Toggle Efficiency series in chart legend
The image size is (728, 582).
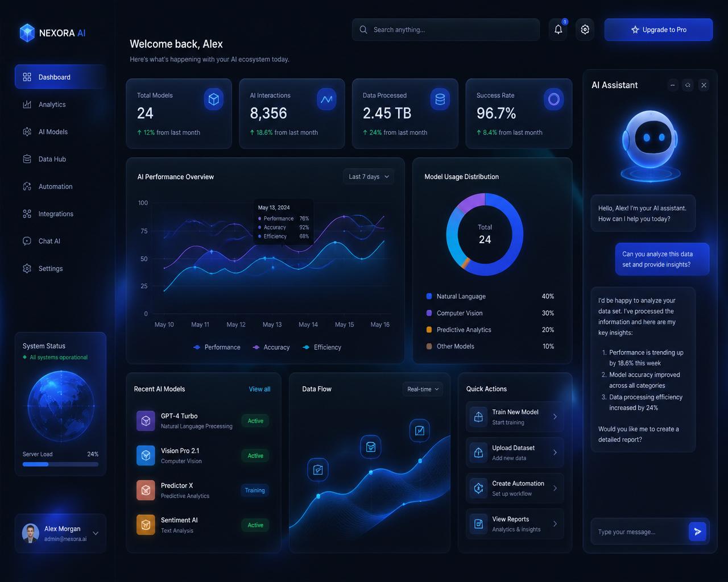point(322,347)
